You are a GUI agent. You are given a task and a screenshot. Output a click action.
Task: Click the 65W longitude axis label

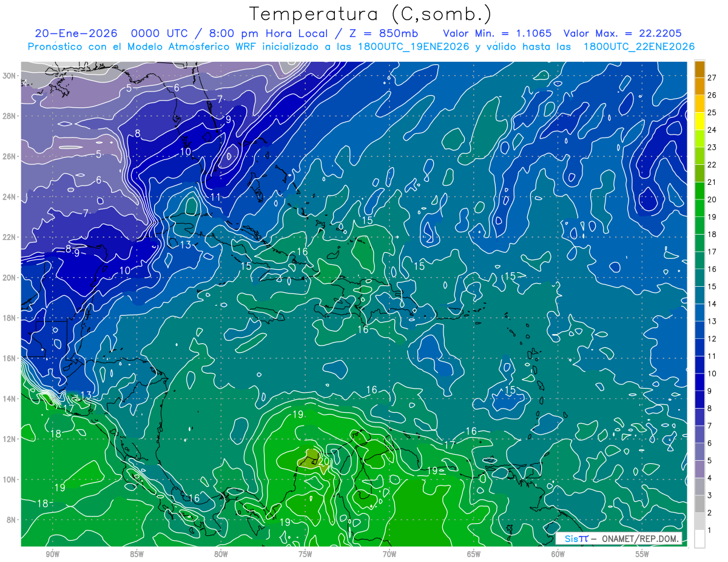coord(474,554)
